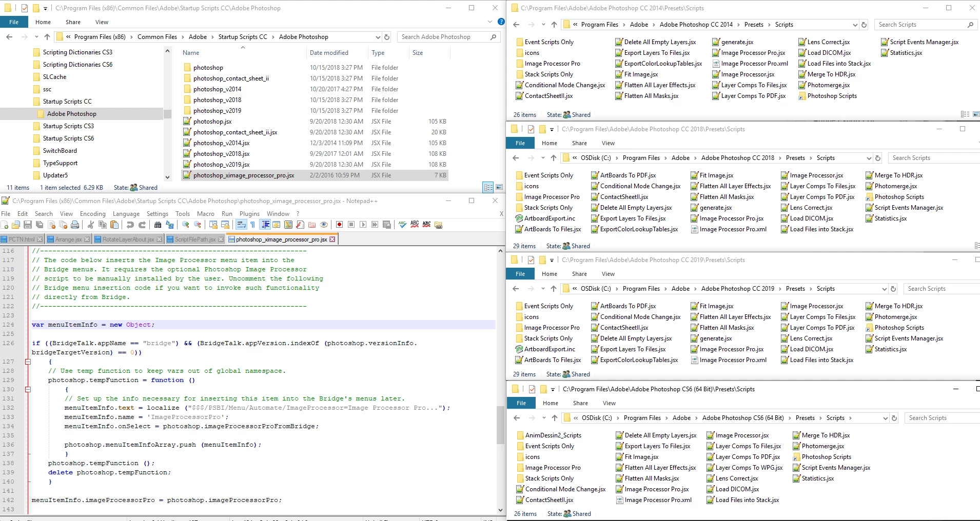Image resolution: width=980 pixels, height=521 pixels.
Task: Click the Notepad++ editor vertical scrollbar thumb
Action: [501, 425]
